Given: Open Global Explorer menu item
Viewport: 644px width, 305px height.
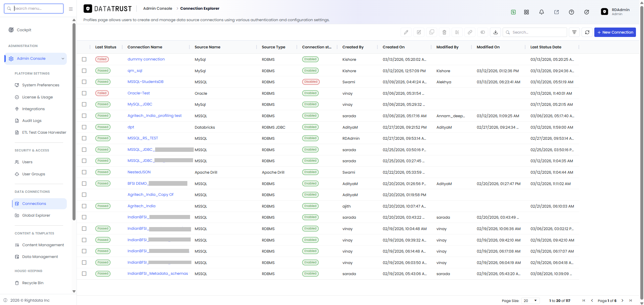Looking at the screenshot, I should (36, 216).
